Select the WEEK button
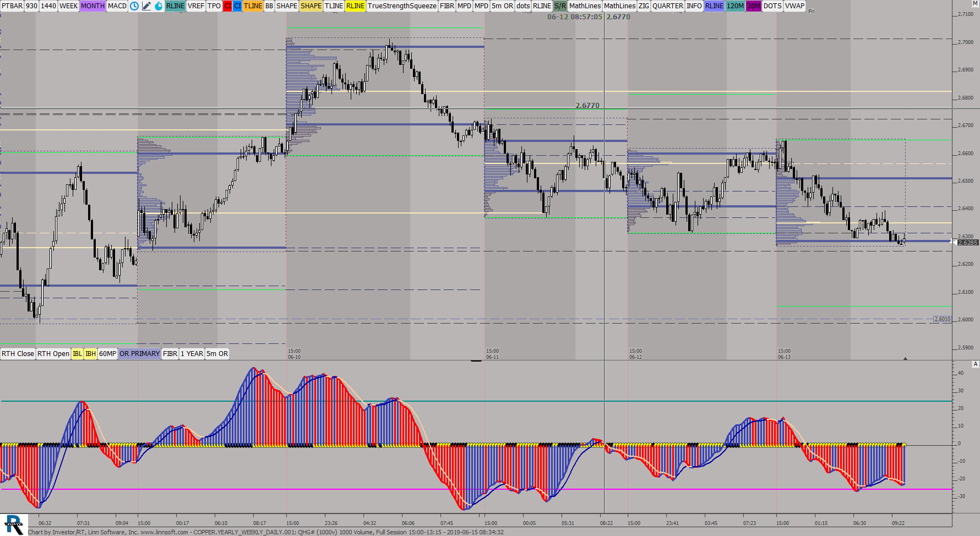This screenshot has width=980, height=536. [x=69, y=6]
